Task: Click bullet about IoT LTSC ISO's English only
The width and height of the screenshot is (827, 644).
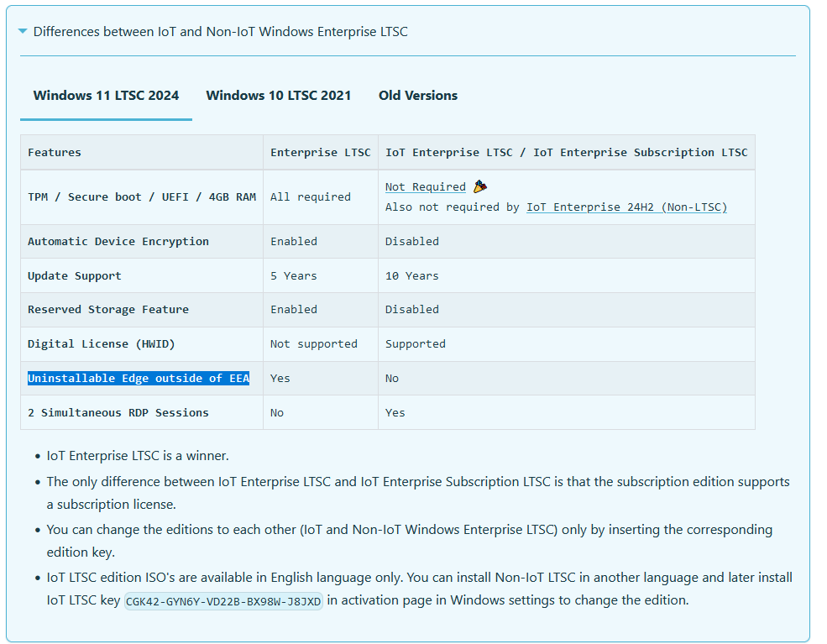Action: coord(419,589)
